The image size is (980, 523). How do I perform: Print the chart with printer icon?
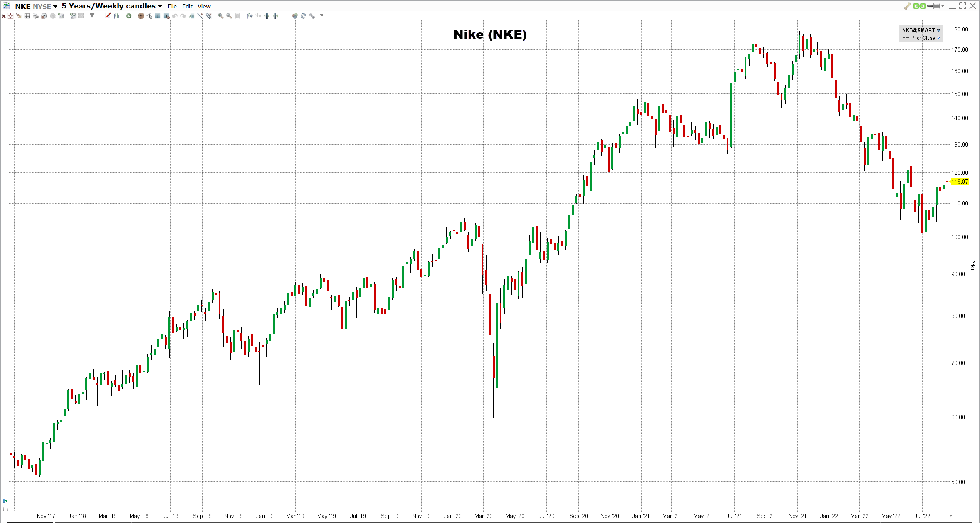[x=36, y=16]
